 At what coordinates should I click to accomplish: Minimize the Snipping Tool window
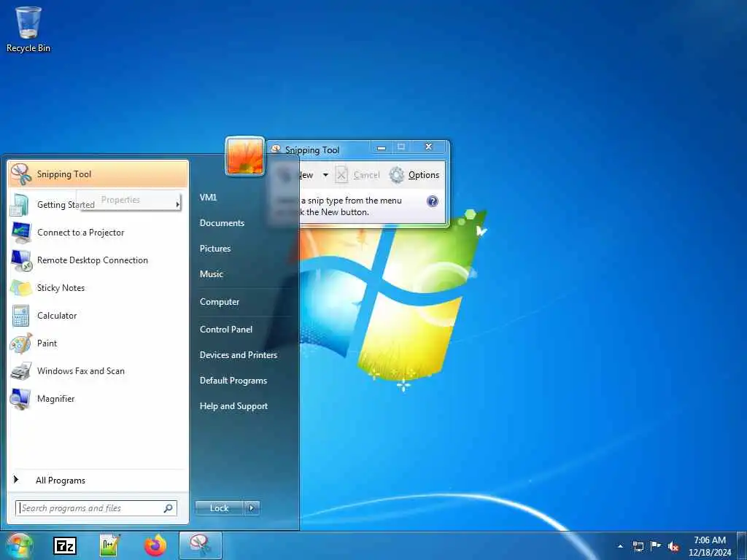coord(381,147)
